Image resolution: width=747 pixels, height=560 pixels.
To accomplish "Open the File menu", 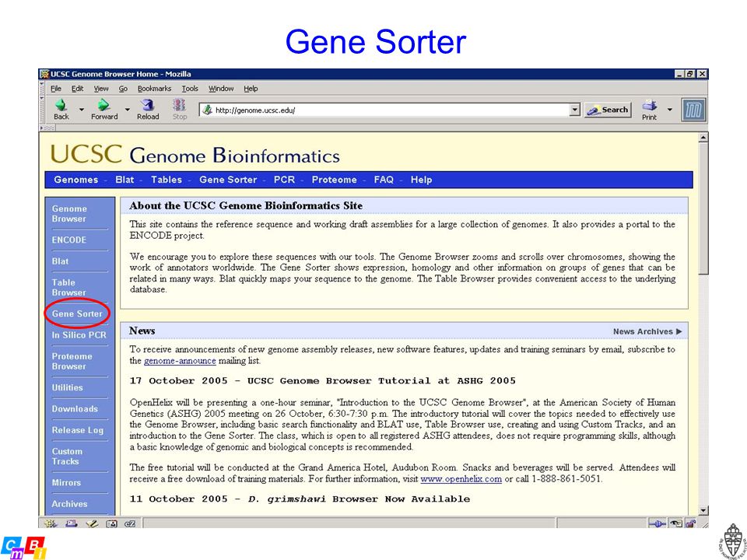I will (x=56, y=89).
